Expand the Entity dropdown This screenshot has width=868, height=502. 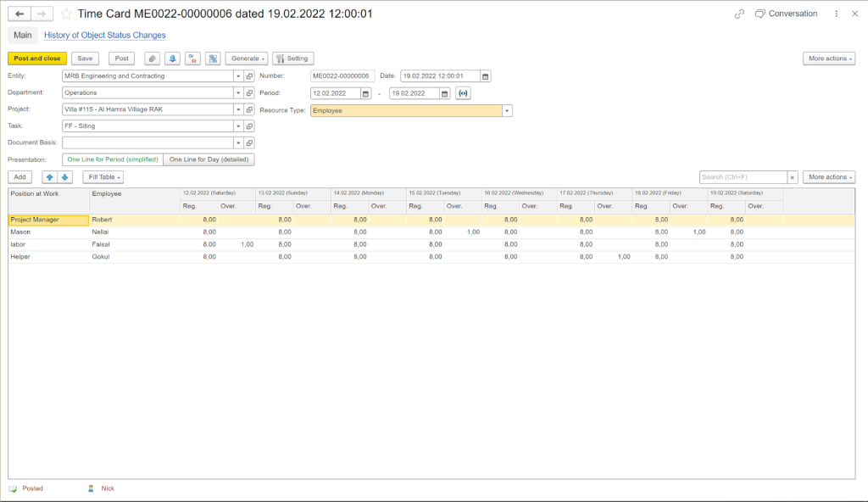pos(238,76)
